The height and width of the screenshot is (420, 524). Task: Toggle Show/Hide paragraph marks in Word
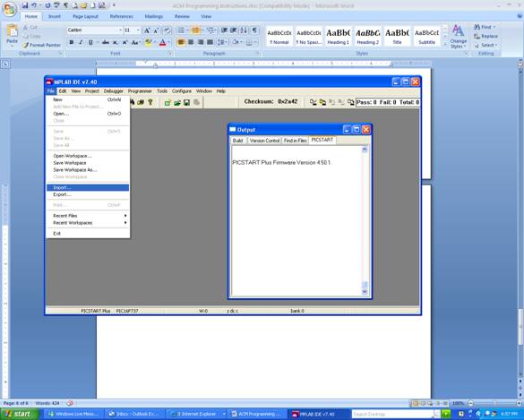coord(254,30)
